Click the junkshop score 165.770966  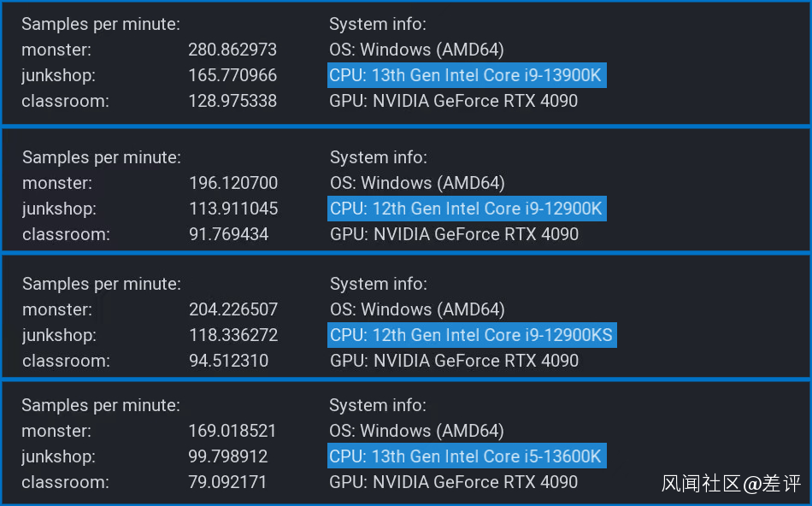tap(232, 75)
